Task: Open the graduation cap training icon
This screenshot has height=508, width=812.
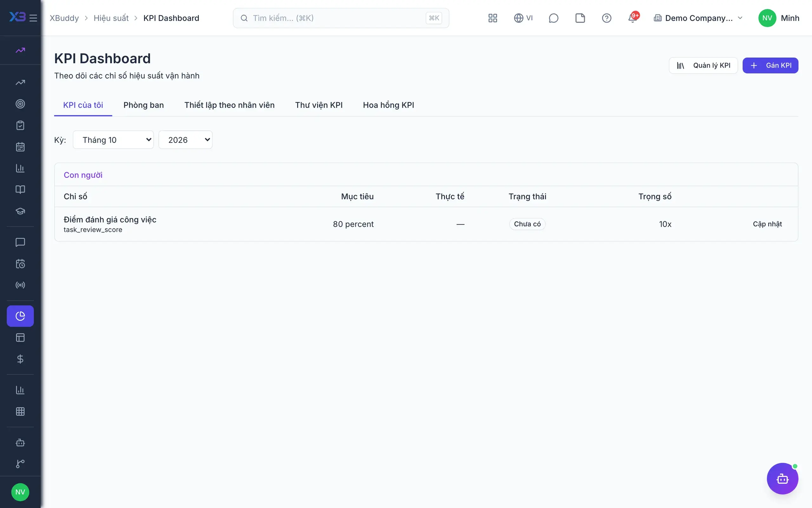Action: [20, 211]
